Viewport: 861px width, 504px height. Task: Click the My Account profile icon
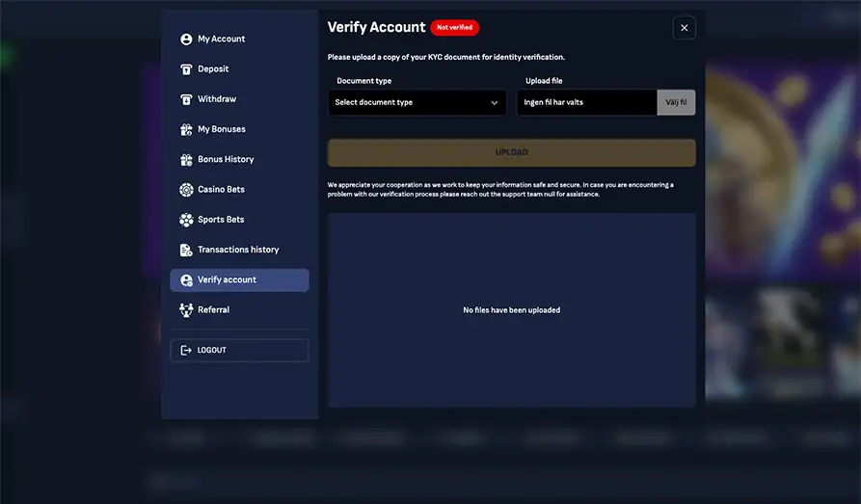click(x=186, y=39)
